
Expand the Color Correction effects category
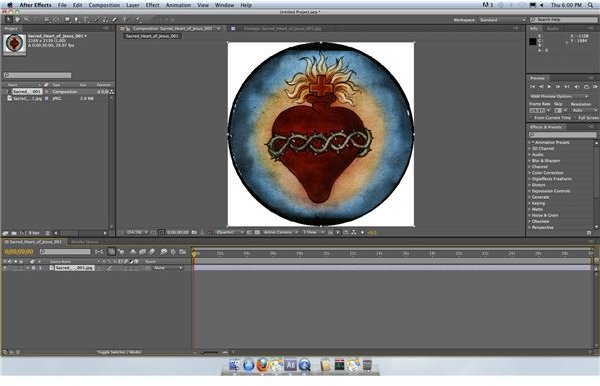pos(530,173)
